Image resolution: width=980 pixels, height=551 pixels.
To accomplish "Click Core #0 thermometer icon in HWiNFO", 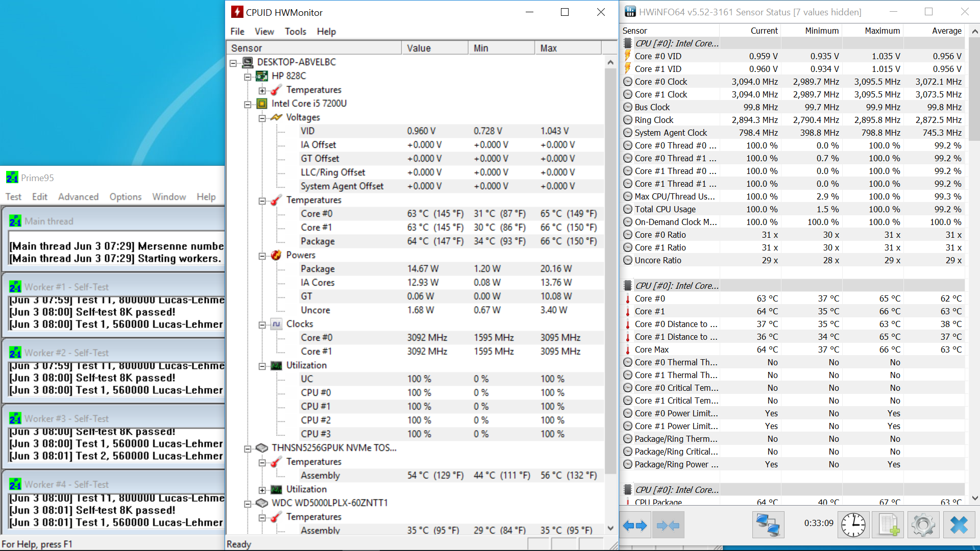I will click(628, 298).
